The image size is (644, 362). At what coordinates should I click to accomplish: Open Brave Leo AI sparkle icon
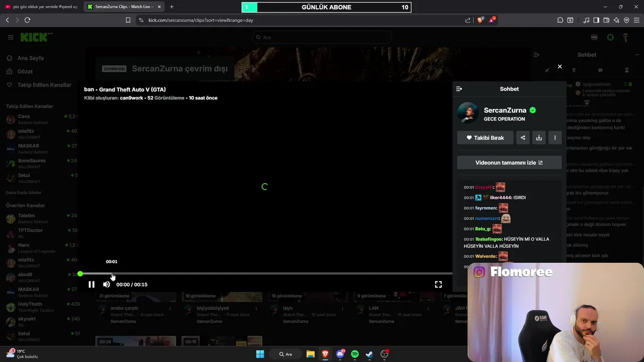coord(616,20)
